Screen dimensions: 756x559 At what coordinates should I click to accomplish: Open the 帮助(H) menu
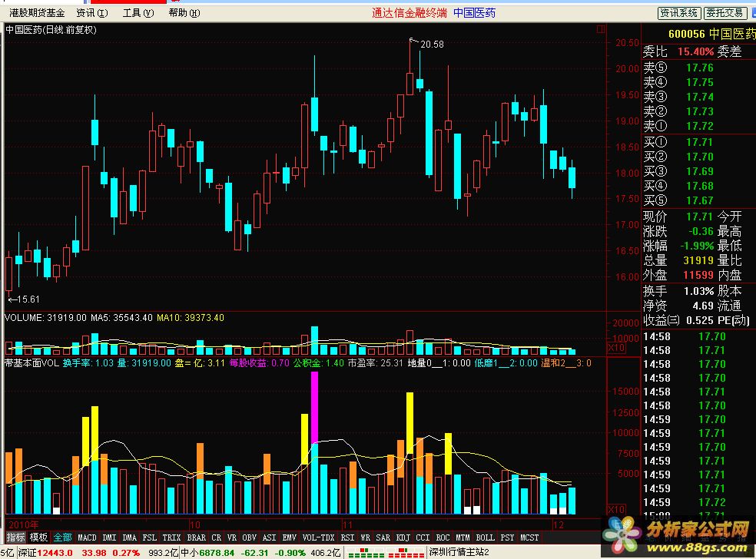[x=184, y=13]
